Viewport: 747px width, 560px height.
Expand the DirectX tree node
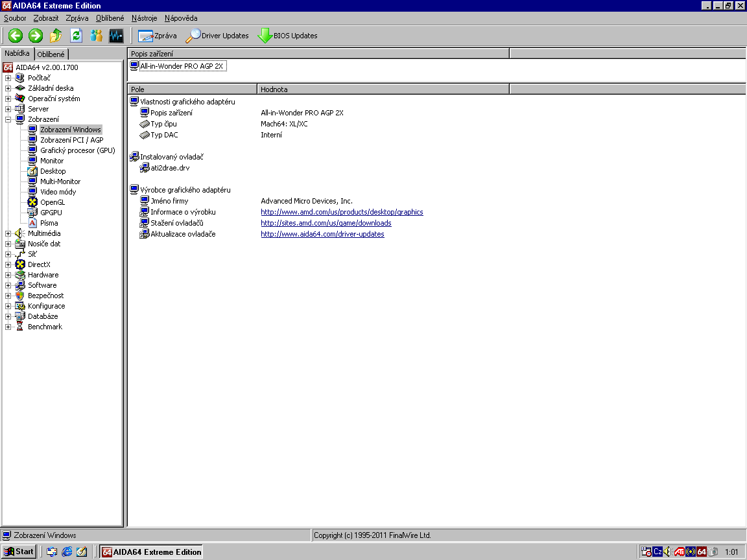point(8,264)
